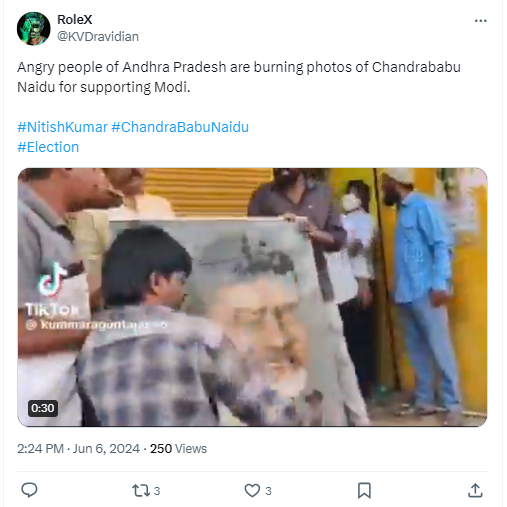The height and width of the screenshot is (507, 507).
Task: Like the tweet with heart icon
Action: [252, 491]
